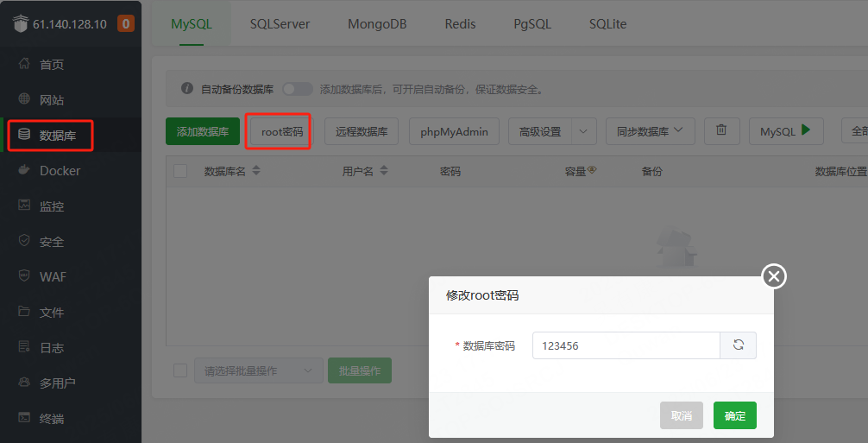Switch to the Redis tab

click(x=460, y=24)
